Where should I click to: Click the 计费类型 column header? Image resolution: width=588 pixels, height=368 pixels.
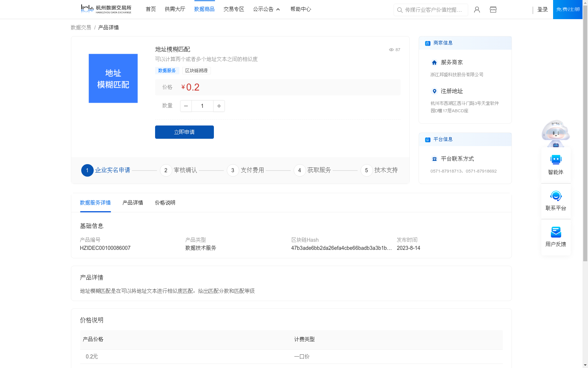coord(304,339)
